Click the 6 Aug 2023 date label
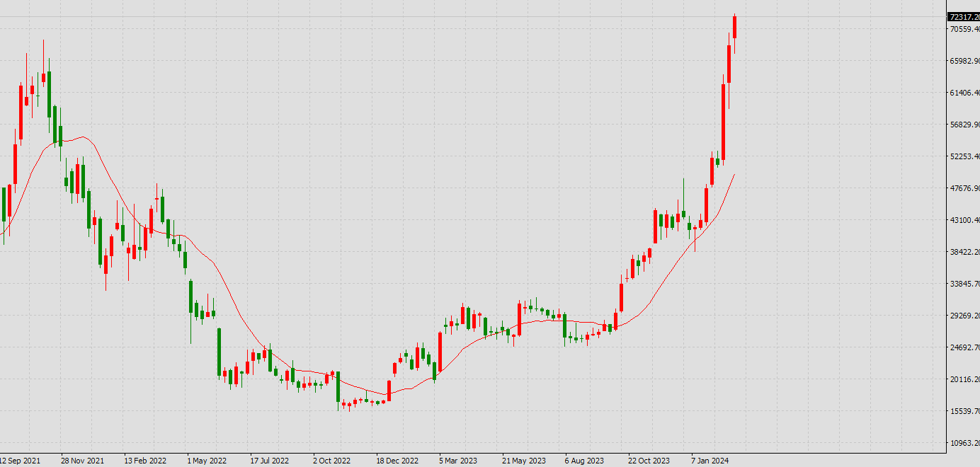 [584, 461]
